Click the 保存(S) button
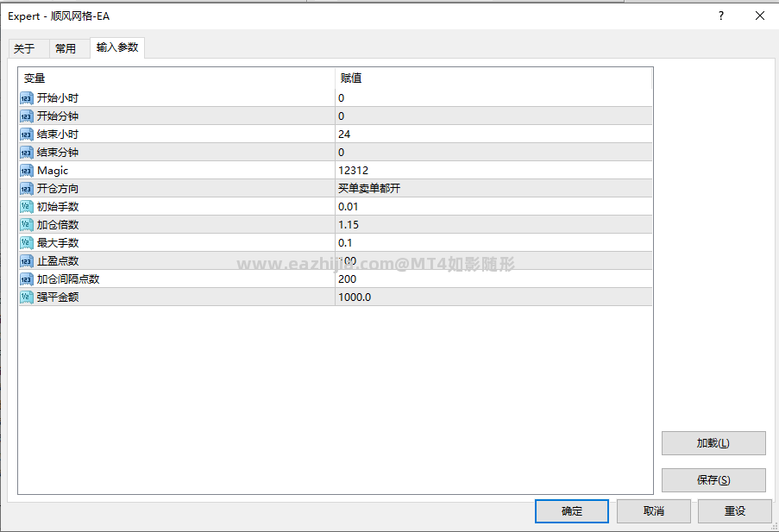 coord(713,480)
